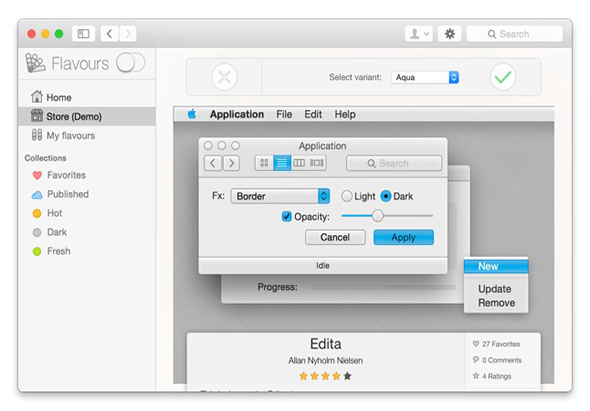This screenshot has width=590, height=411.
Task: Click forward arrow in Application window
Action: [231, 163]
